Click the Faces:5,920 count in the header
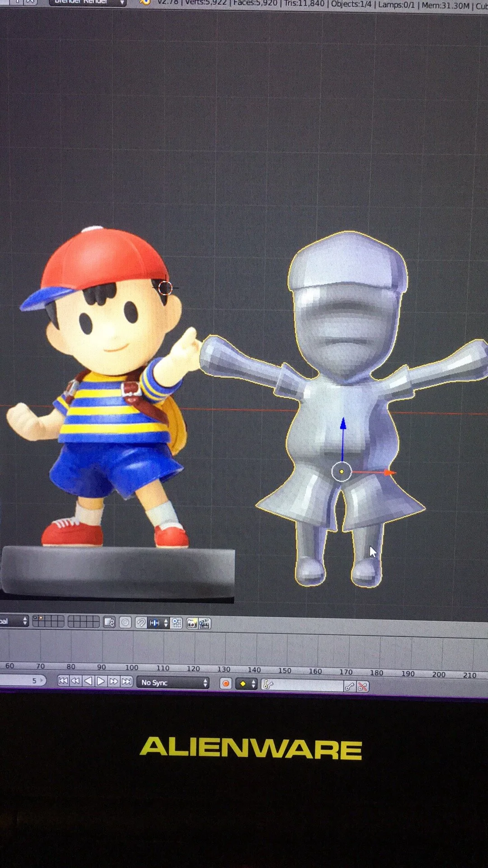This screenshot has height=868, width=488. [255, 3]
